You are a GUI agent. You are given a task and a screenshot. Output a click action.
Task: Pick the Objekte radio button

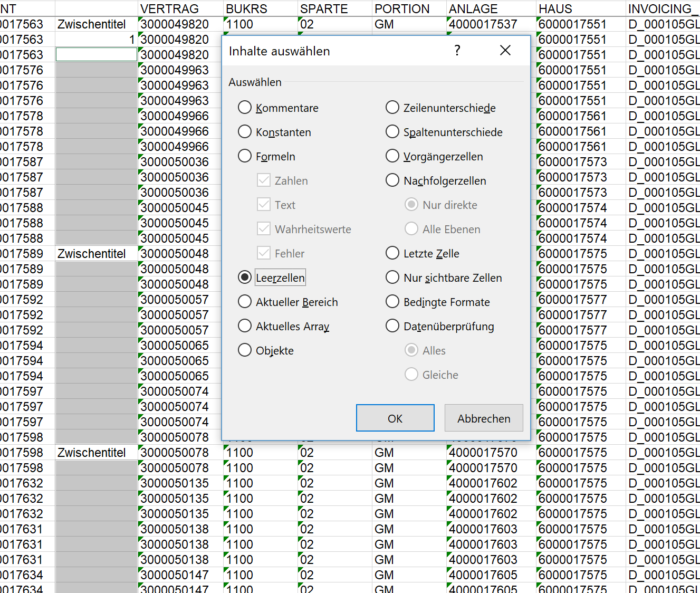click(x=245, y=350)
